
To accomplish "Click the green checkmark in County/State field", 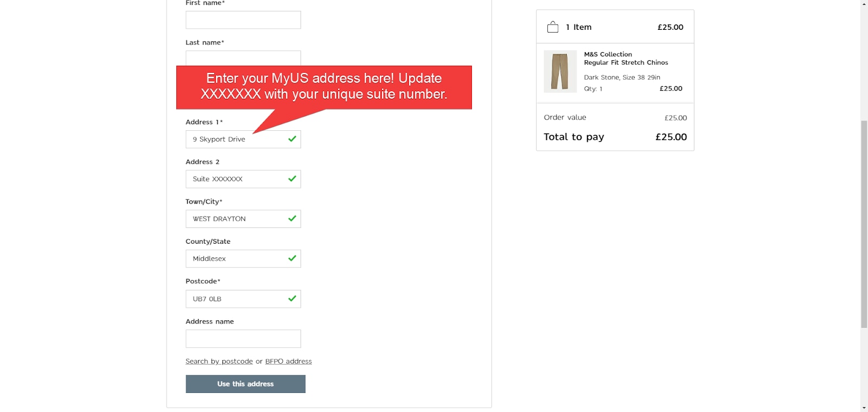I will [292, 258].
